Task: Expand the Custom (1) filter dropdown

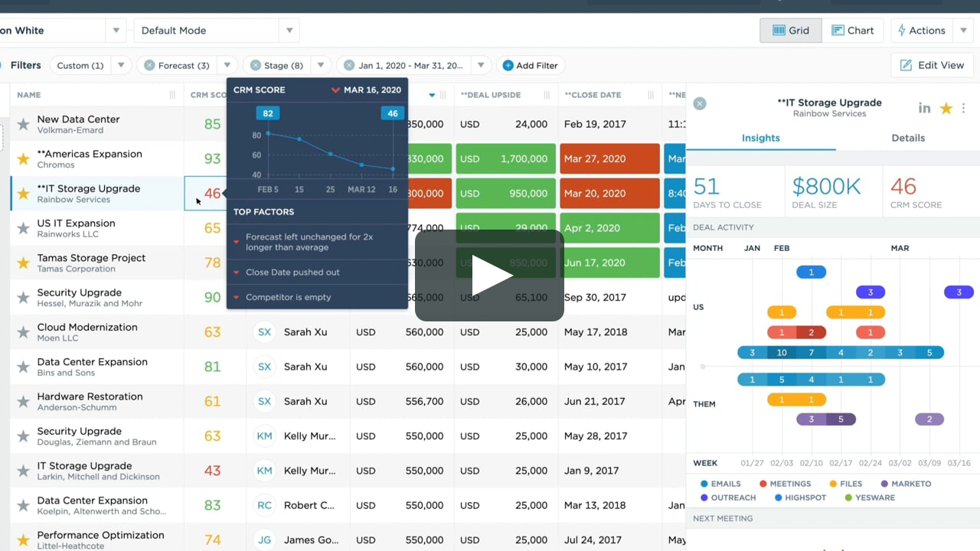Action: 120,66
